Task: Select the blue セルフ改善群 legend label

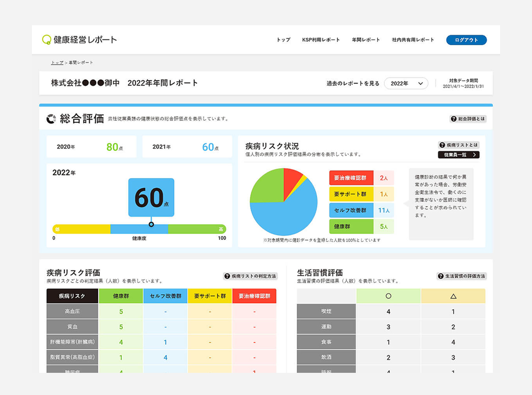Action: (x=352, y=210)
